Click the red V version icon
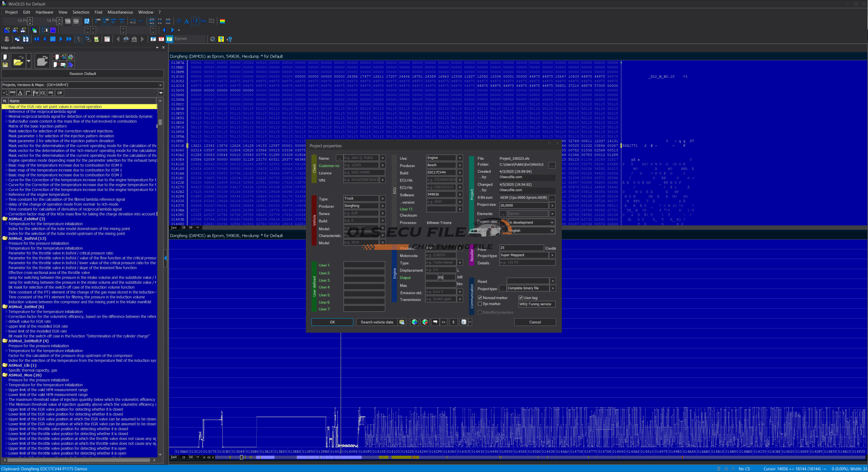 click(x=161, y=39)
